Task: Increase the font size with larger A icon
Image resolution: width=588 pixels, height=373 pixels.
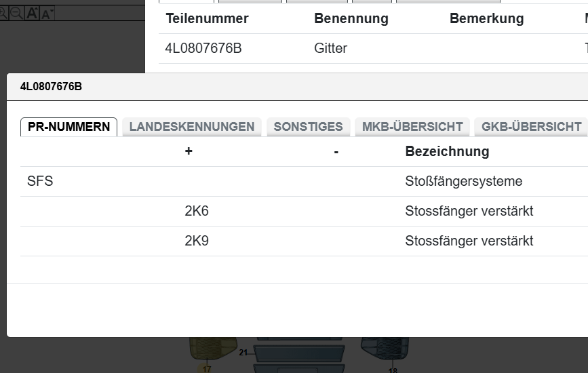Action: tap(32, 13)
